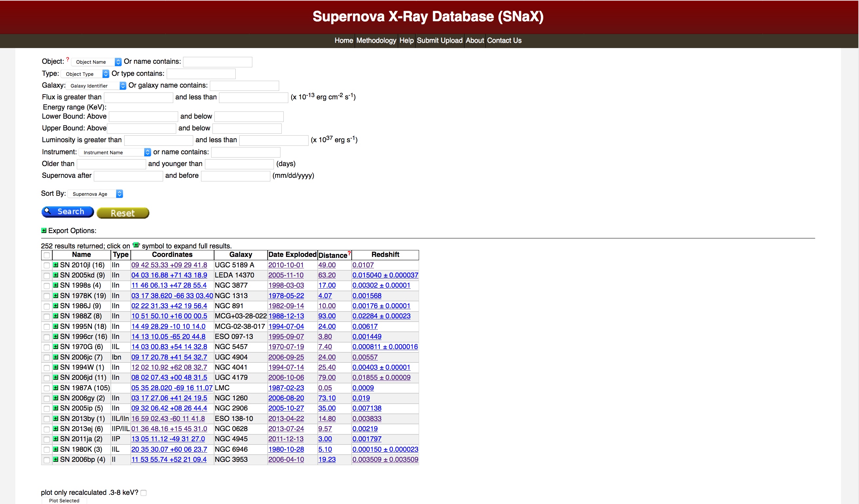Click red help question mark beside Object

[67, 59]
